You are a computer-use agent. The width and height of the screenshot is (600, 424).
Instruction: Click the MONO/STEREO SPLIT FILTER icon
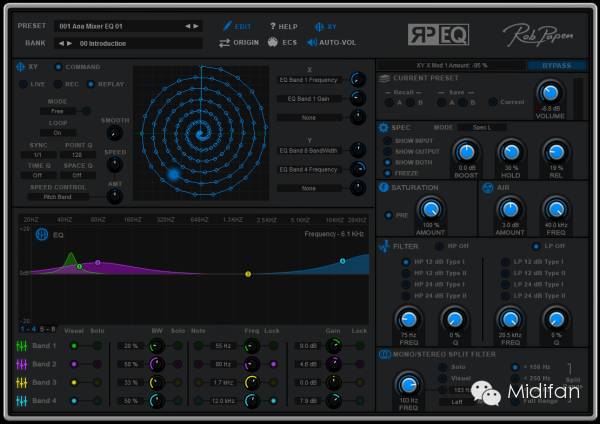tap(384, 354)
